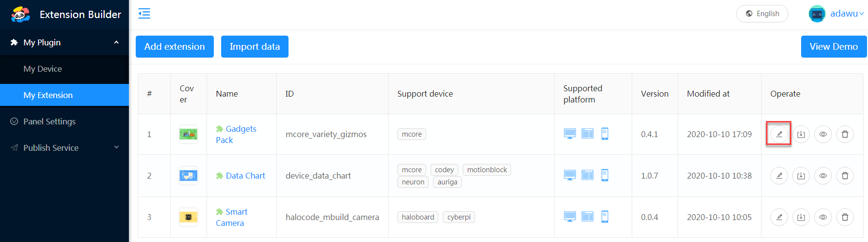Image resolution: width=868 pixels, height=242 pixels.
Task: Download the Data Chart extension
Action: click(801, 176)
